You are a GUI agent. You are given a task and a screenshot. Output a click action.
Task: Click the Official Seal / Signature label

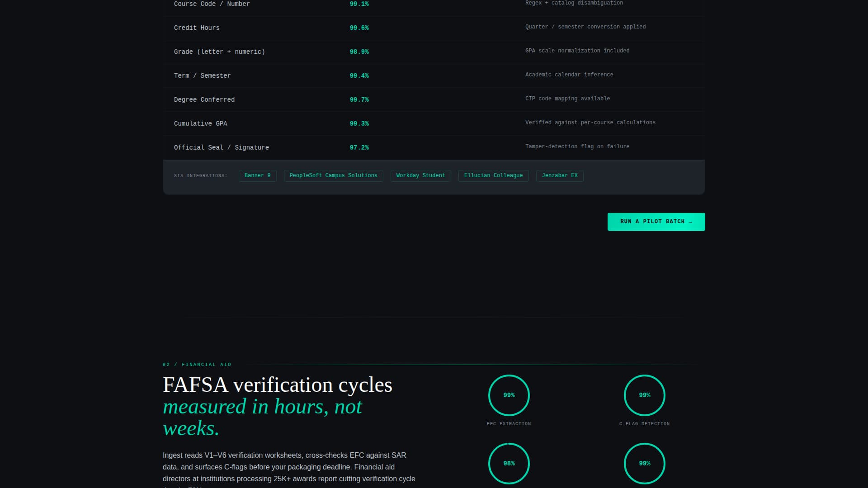pyautogui.click(x=222, y=148)
